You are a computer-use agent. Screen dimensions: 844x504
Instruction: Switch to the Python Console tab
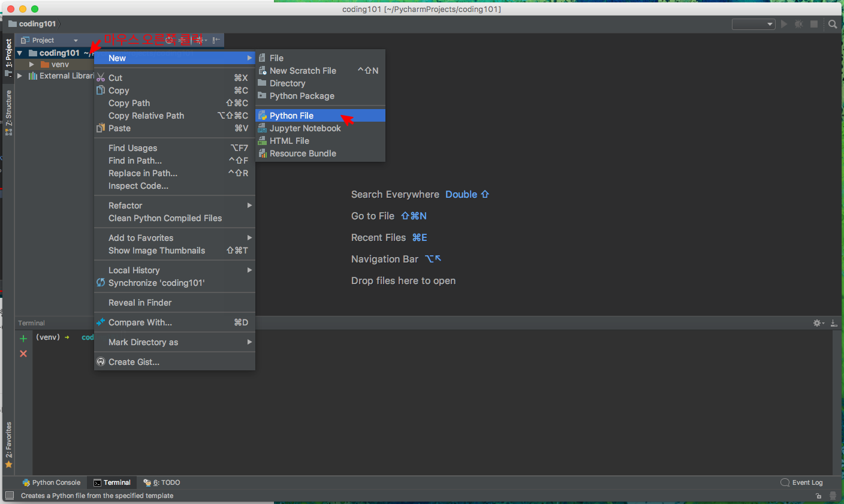point(52,482)
